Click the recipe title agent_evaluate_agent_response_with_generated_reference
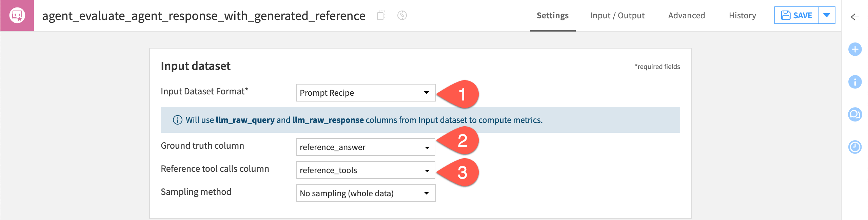The width and height of the screenshot is (868, 220). point(203,15)
